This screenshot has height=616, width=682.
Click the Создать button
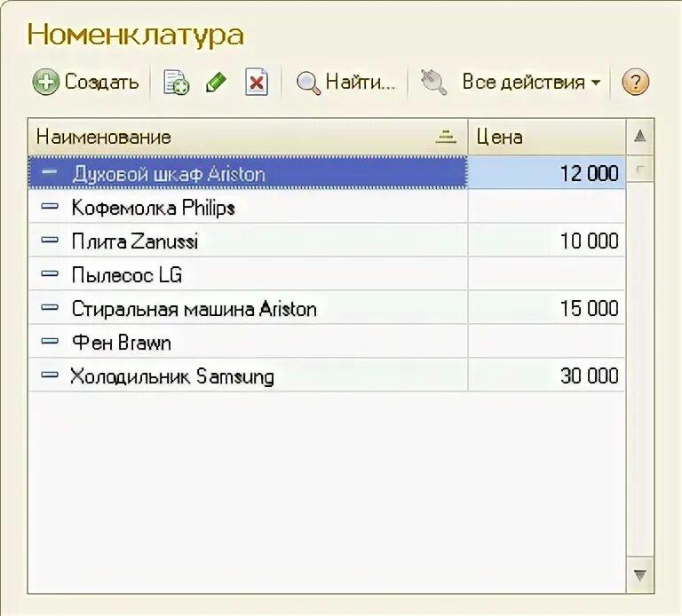pos(85,82)
